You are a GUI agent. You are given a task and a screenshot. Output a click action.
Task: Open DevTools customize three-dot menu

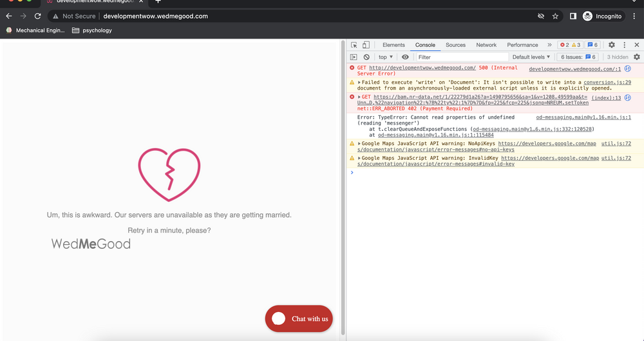(624, 45)
